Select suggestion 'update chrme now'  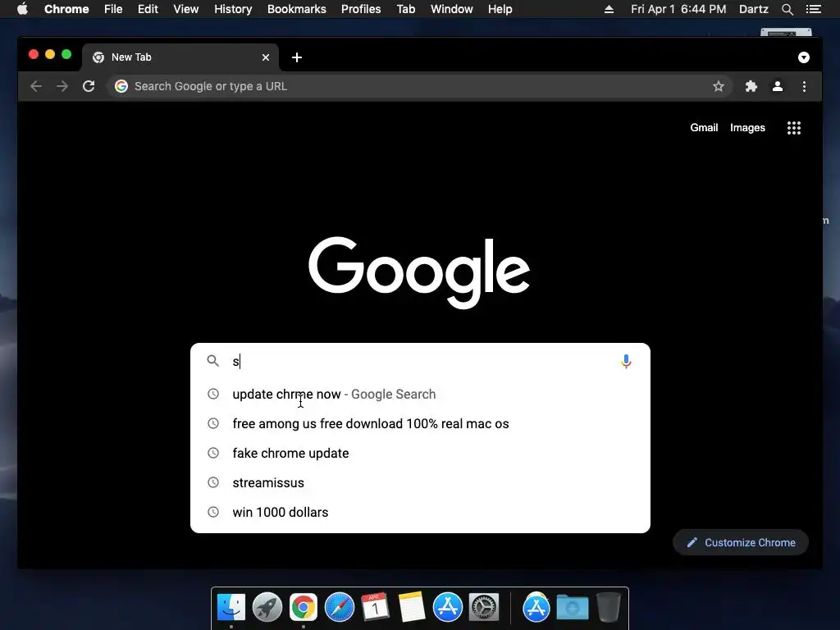tap(421, 395)
